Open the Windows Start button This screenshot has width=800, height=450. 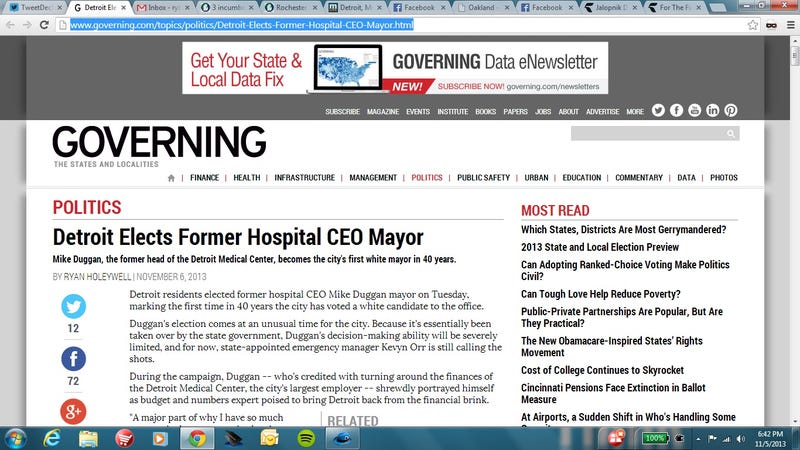click(x=14, y=439)
